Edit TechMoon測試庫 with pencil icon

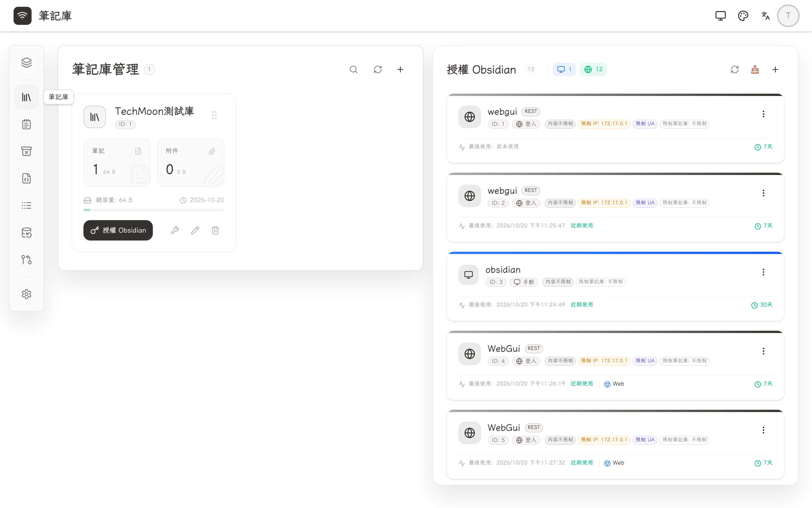(195, 230)
